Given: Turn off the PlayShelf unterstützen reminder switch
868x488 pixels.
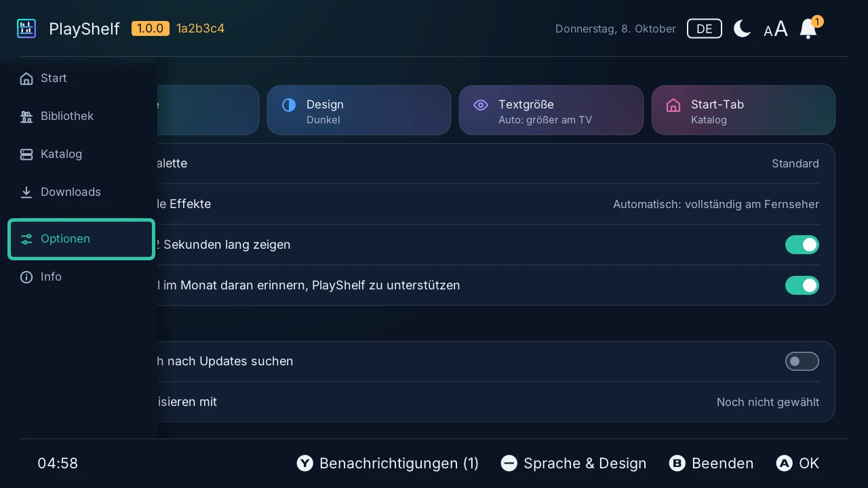Looking at the screenshot, I should (x=802, y=285).
